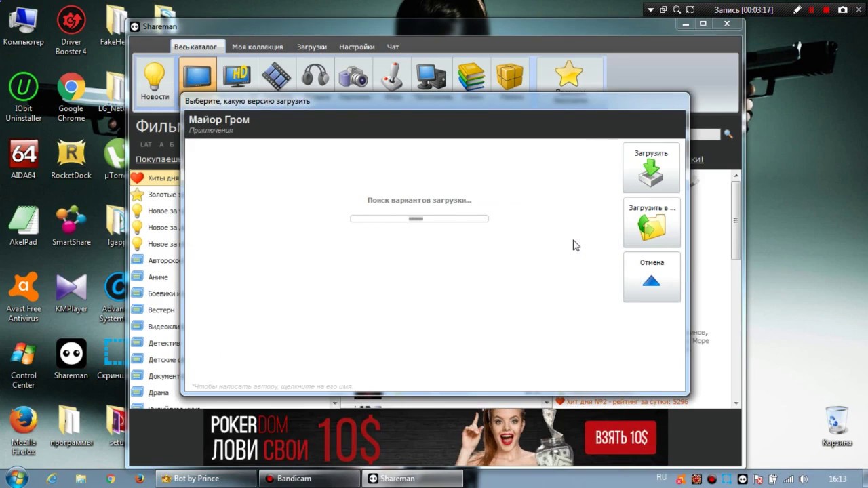Open the Windows Start menu
The height and width of the screenshot is (488, 868).
point(16,478)
